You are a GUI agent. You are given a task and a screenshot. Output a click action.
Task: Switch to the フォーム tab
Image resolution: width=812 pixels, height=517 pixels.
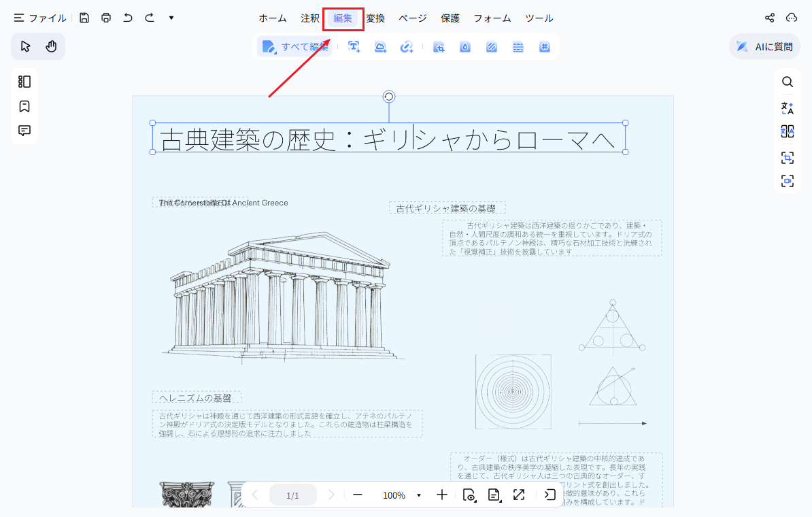(x=492, y=18)
